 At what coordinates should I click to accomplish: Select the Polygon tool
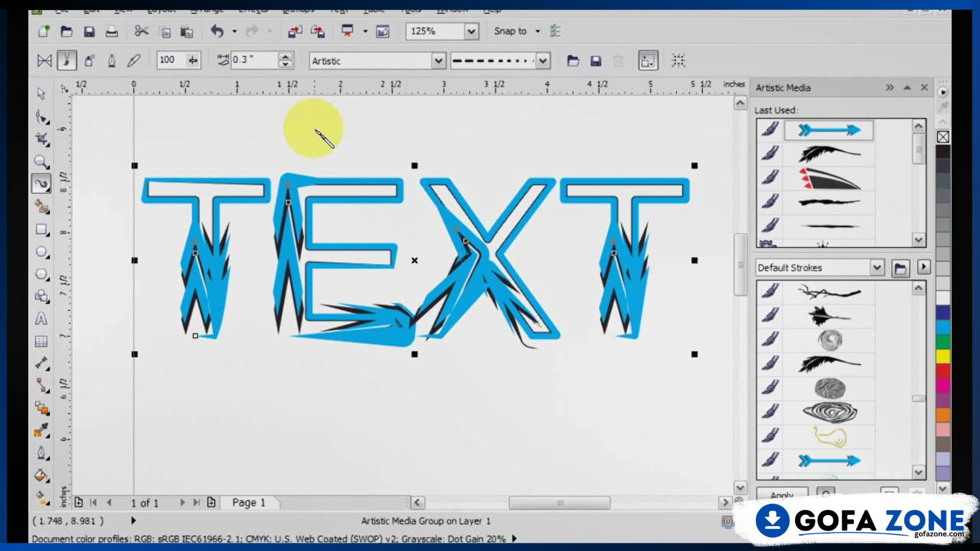41,274
